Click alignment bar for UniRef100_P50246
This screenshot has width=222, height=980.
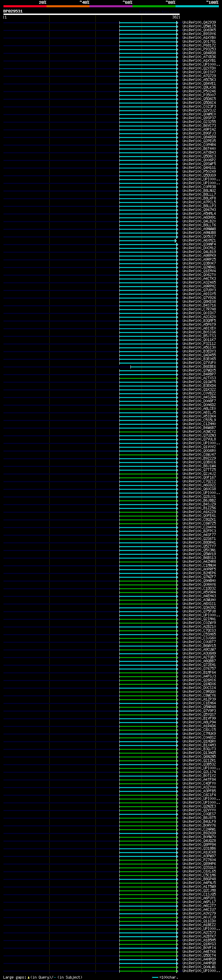click(x=148, y=91)
